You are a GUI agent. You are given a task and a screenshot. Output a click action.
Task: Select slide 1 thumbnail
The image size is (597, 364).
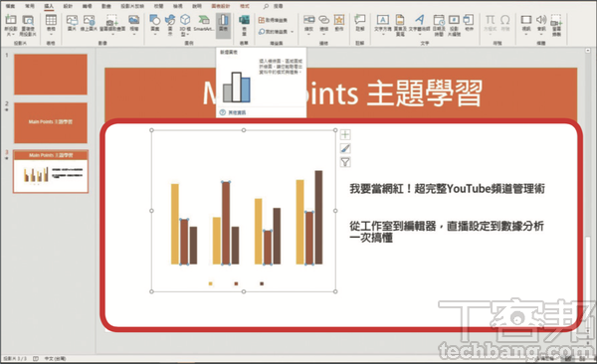(x=51, y=75)
